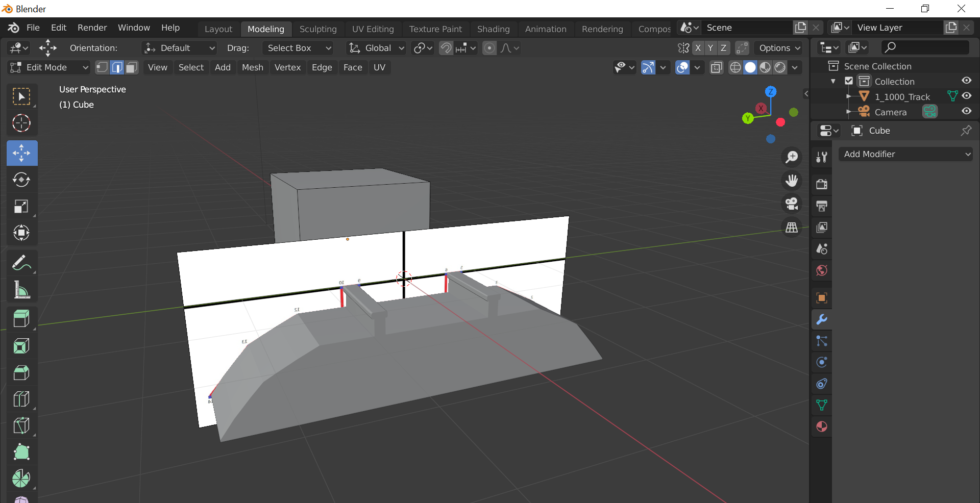Open the Mesh menu in header
The height and width of the screenshot is (503, 980).
(x=252, y=67)
